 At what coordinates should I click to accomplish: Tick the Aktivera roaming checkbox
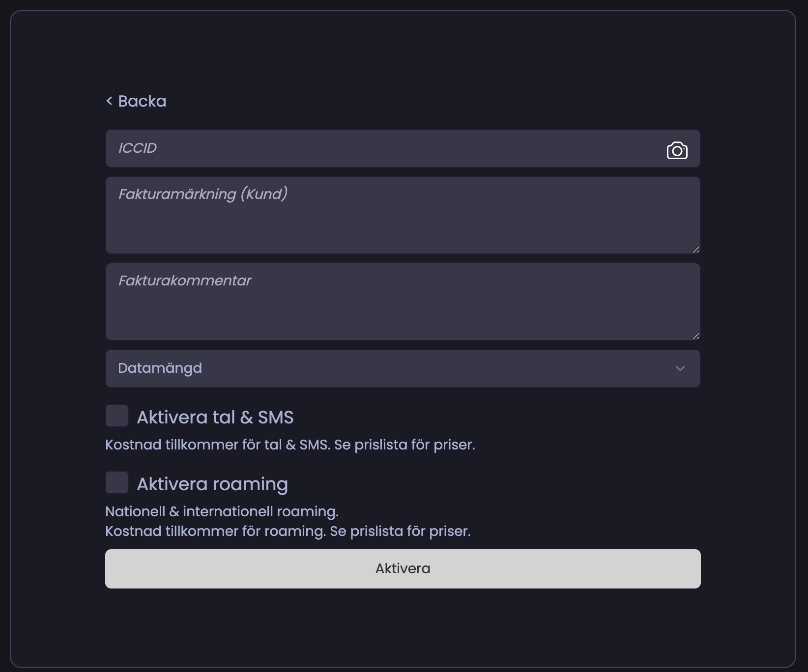[117, 483]
